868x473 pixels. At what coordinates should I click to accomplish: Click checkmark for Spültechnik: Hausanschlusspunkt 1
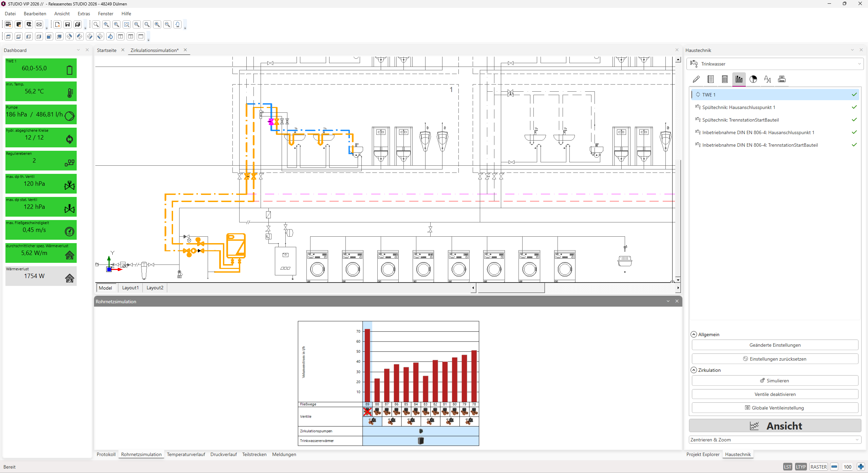pos(854,107)
